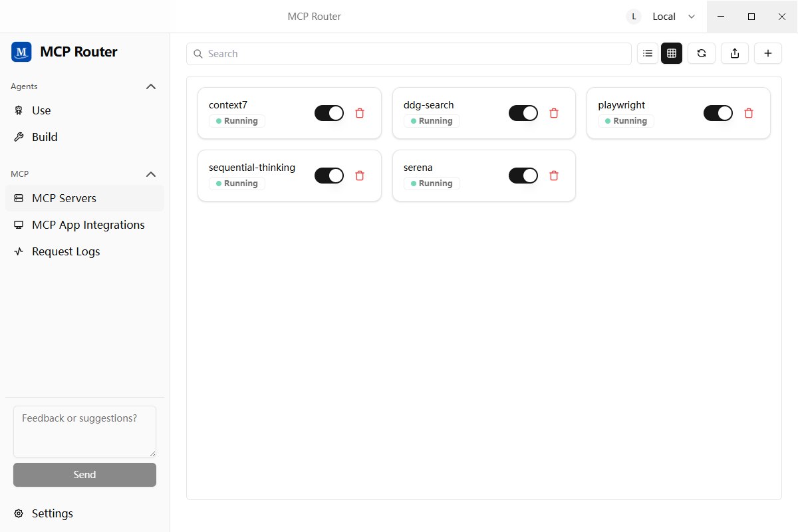Delete the context7 server

360,113
